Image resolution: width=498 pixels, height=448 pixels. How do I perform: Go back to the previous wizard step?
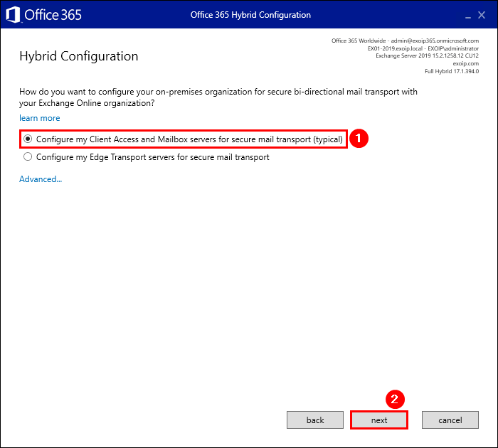(x=315, y=420)
